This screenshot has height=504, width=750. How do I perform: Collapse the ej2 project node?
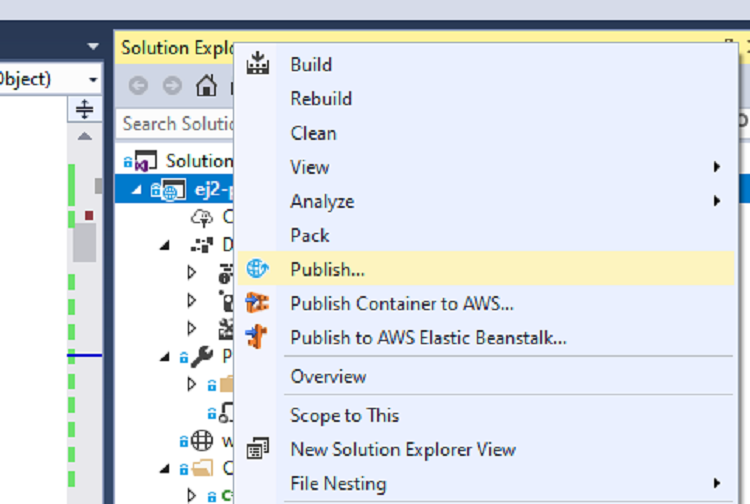[x=137, y=190]
